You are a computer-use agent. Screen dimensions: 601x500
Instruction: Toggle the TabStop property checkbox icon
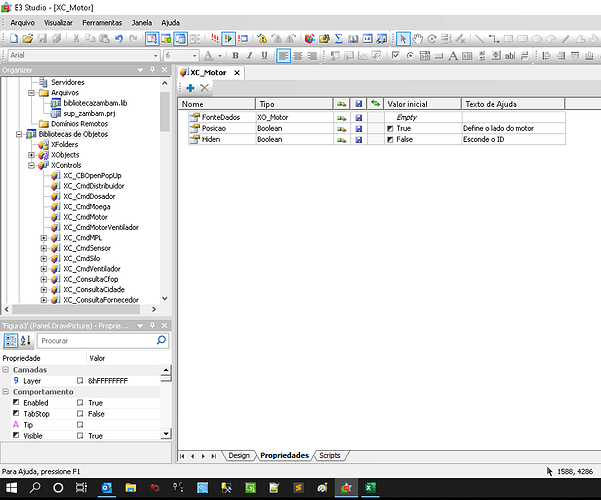point(16,413)
